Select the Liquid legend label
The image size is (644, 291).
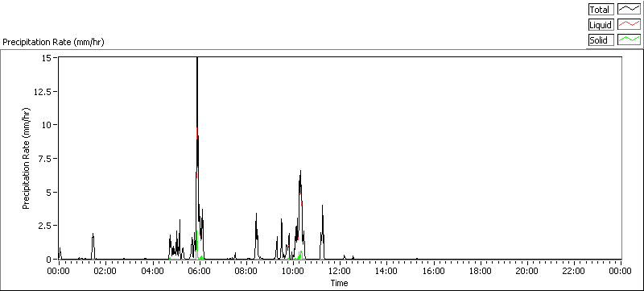601,25
